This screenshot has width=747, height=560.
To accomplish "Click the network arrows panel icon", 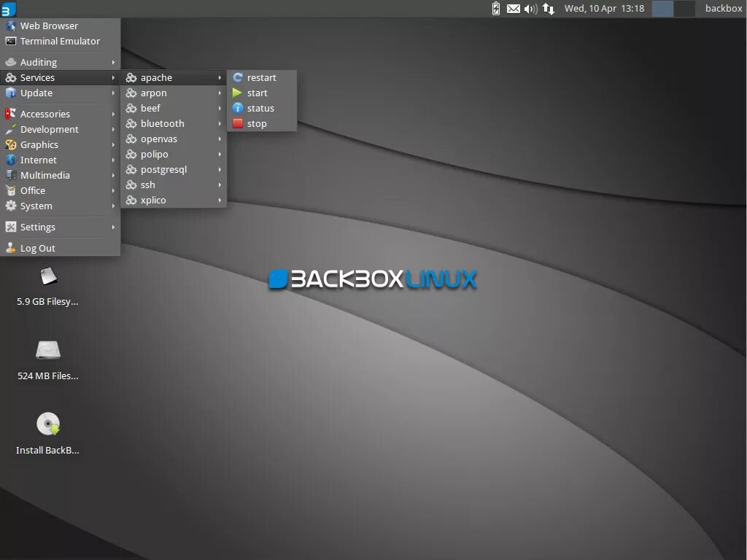I will pos(549,9).
